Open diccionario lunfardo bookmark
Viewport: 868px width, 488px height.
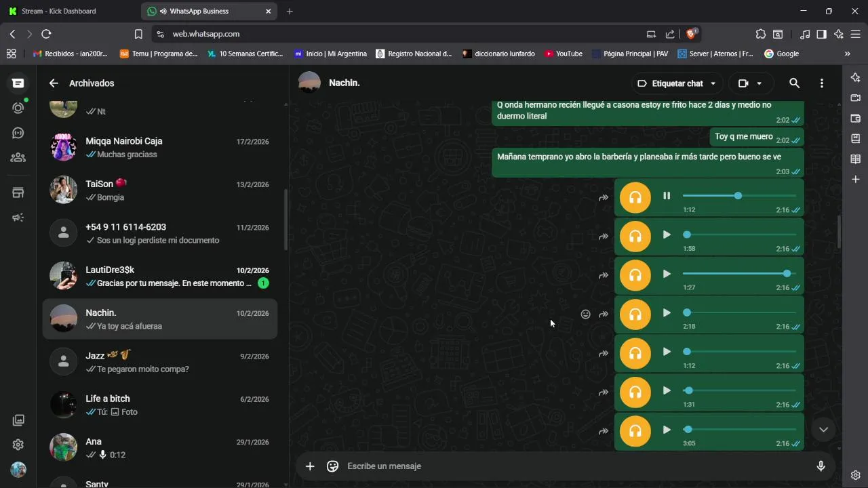pos(498,54)
